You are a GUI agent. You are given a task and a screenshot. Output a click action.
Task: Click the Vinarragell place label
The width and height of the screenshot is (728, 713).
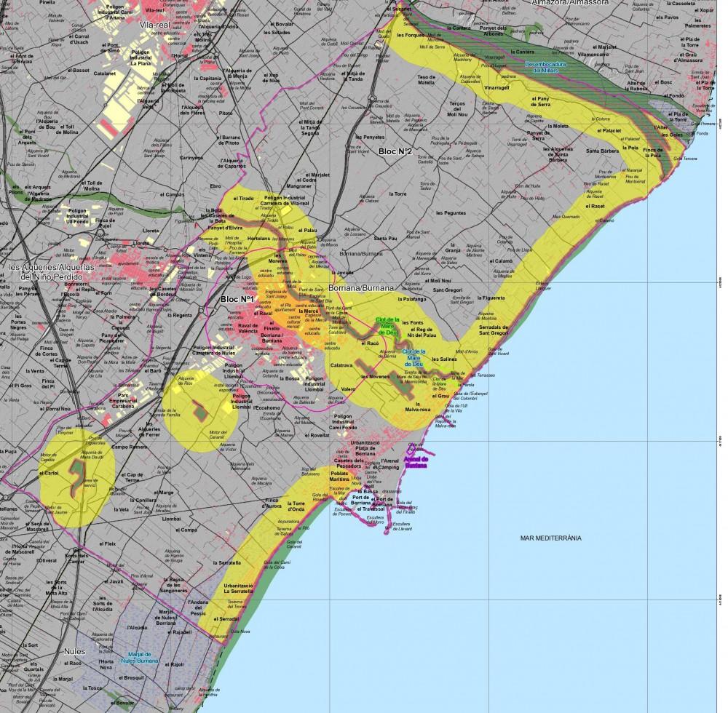496,87
